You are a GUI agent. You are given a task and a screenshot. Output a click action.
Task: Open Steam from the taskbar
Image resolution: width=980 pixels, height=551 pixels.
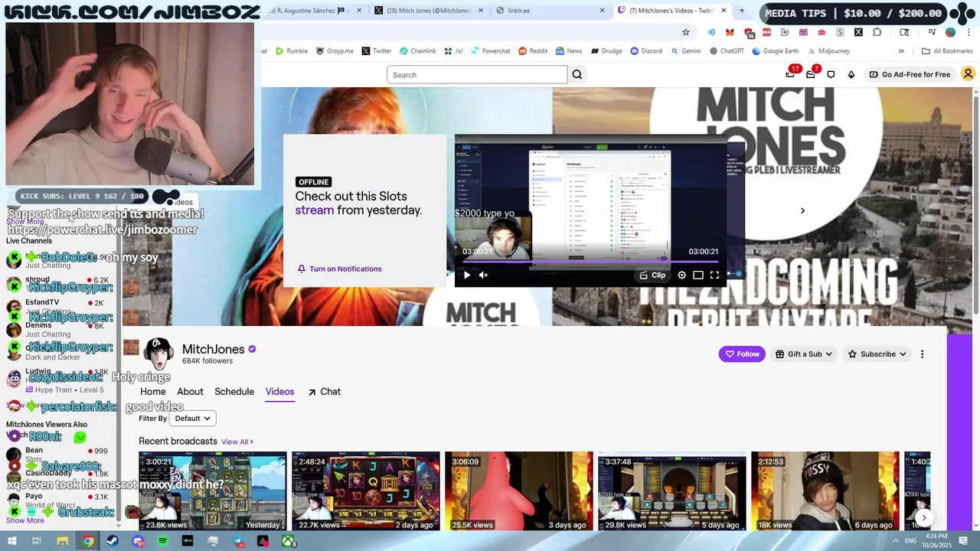[x=113, y=541]
